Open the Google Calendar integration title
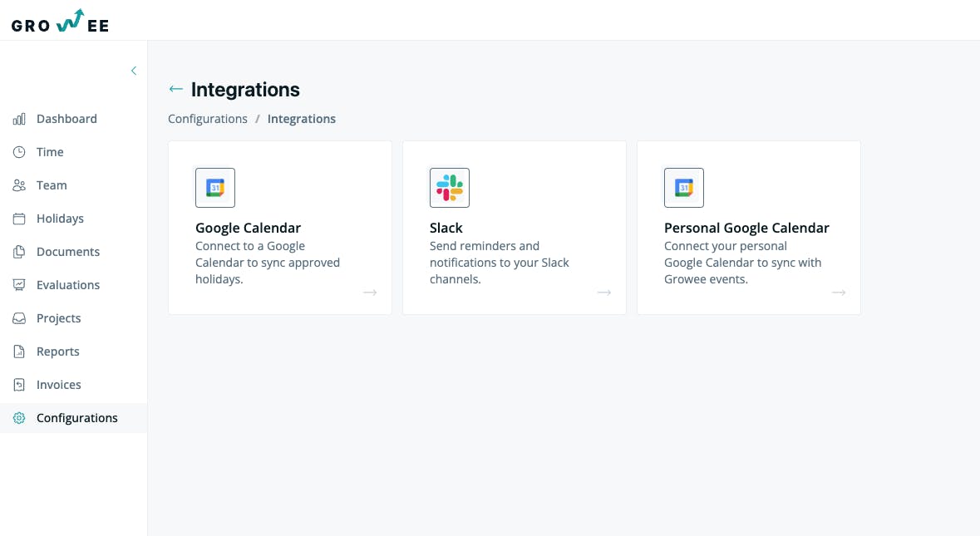The height and width of the screenshot is (536, 980). pos(249,228)
